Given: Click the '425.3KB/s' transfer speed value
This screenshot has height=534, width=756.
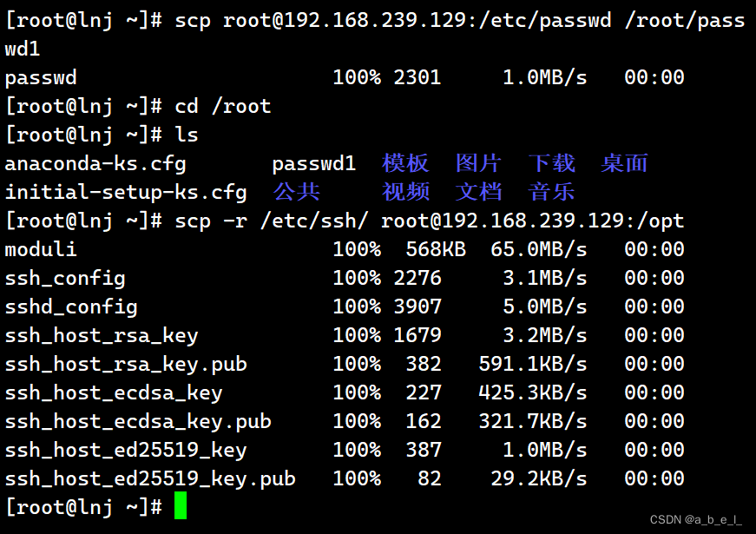Looking at the screenshot, I should (533, 392).
